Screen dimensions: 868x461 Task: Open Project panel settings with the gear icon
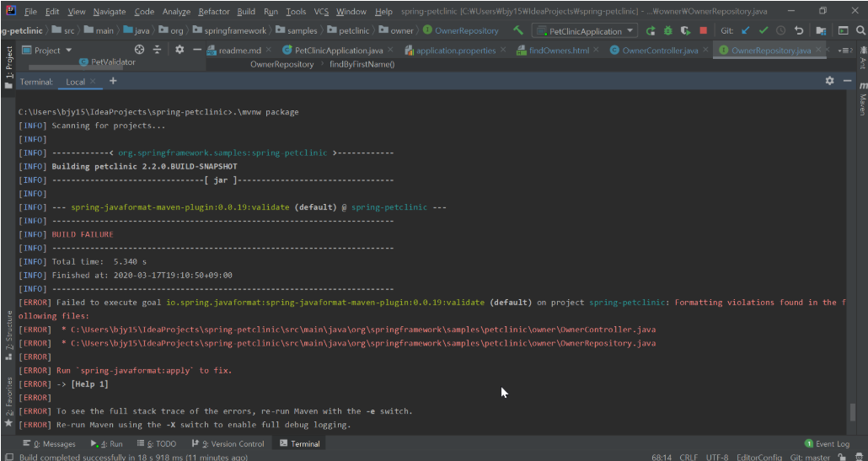point(179,50)
